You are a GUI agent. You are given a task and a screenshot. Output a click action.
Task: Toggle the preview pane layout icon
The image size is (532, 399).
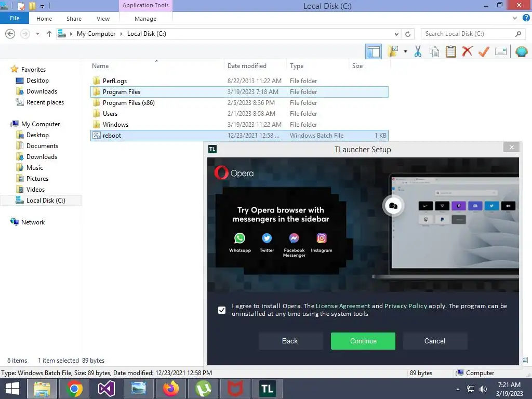[x=374, y=51]
